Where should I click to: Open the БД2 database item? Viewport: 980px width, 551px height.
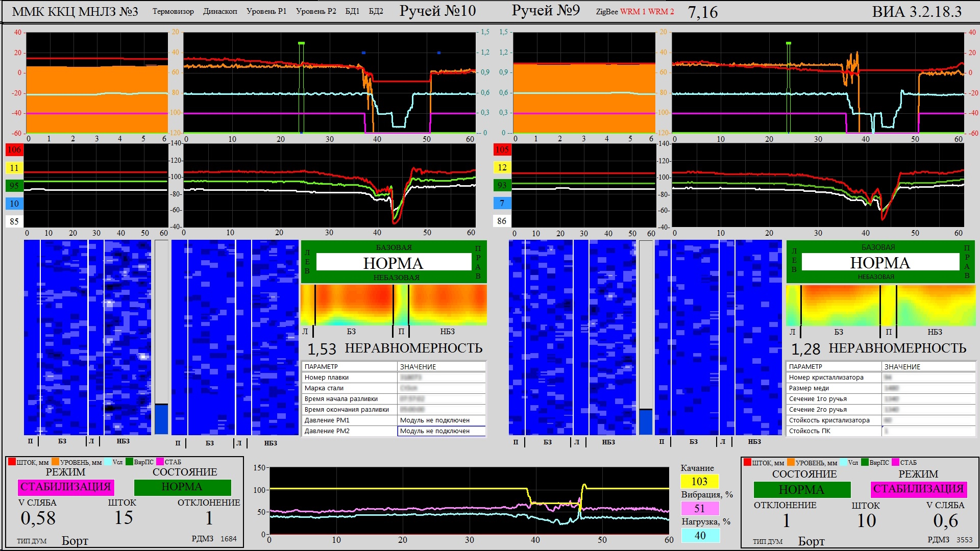point(376,11)
